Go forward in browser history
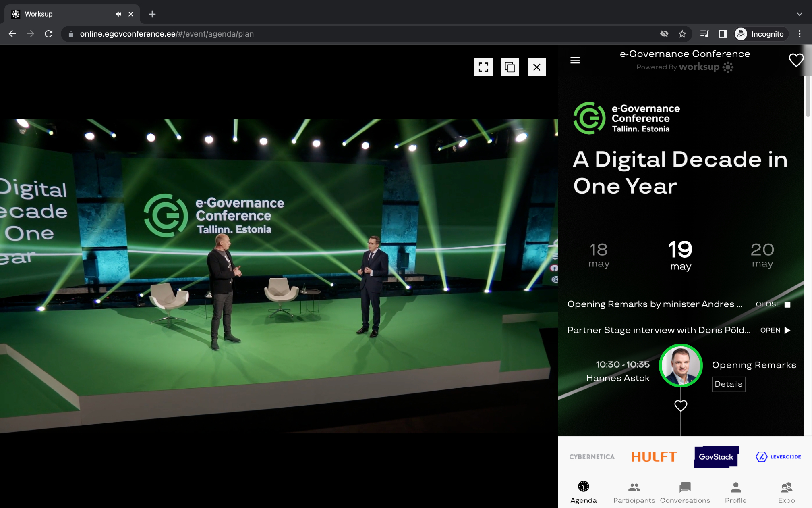Screen dimensions: 812x508 [x=31, y=34]
